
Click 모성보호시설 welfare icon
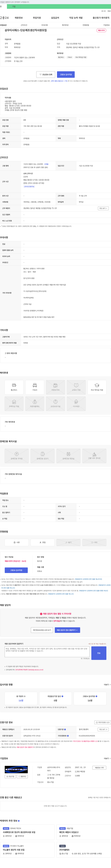55,404
